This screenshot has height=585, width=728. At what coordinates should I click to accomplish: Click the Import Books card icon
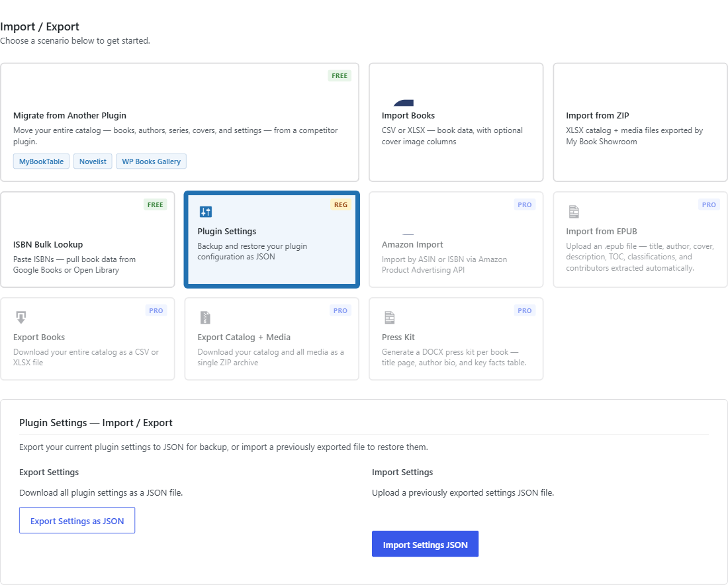404,103
